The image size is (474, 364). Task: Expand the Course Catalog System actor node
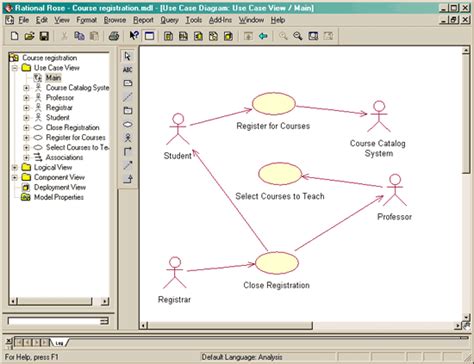26,88
